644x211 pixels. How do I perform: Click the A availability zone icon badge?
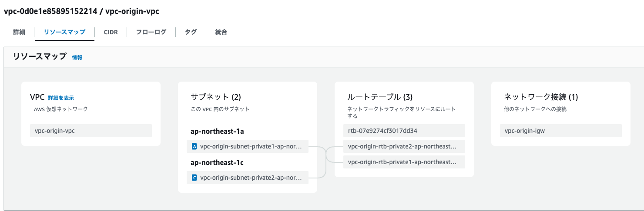(194, 147)
